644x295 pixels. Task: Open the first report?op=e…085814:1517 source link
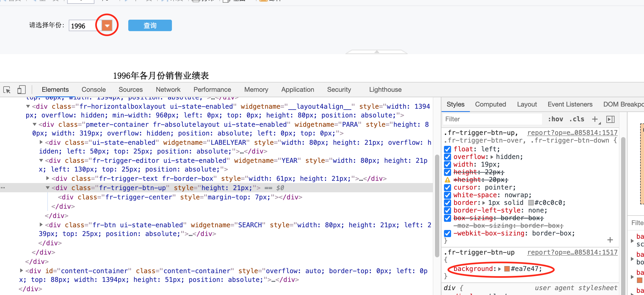572,133
